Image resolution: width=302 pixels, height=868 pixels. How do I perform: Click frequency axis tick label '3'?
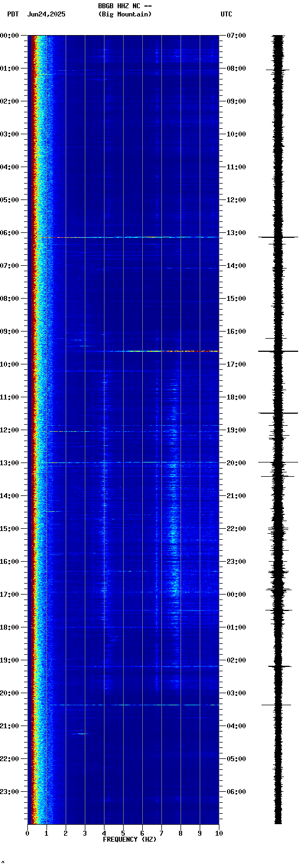tap(85, 833)
